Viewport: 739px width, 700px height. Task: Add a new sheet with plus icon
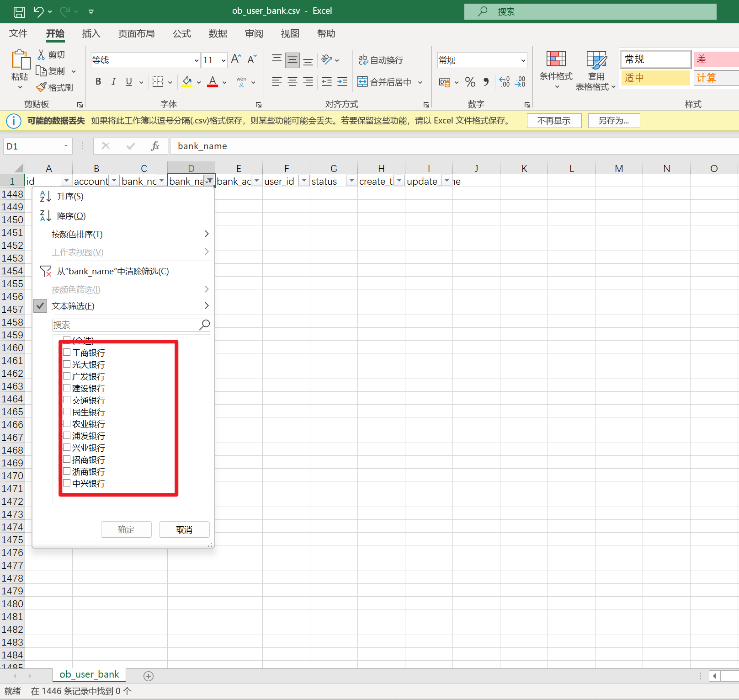click(x=149, y=676)
